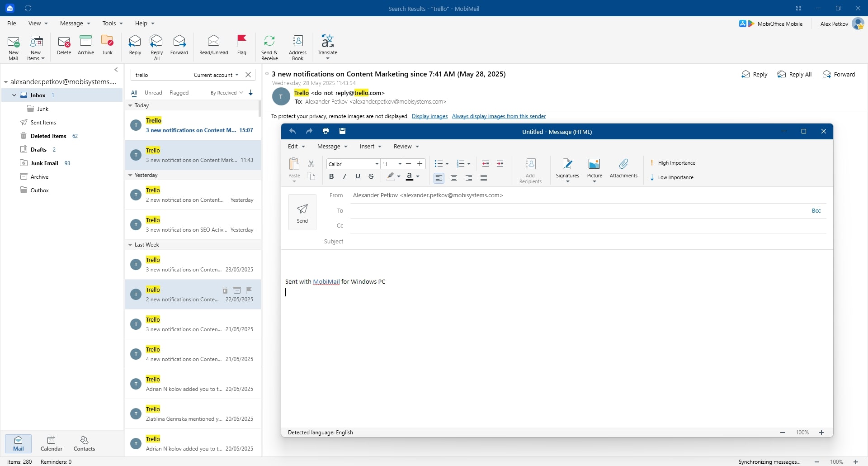Screen dimensions: 868x466
Task: Switch to the Unread filter tab
Action: (x=153, y=93)
